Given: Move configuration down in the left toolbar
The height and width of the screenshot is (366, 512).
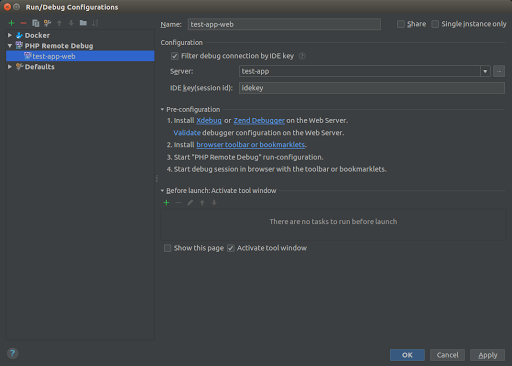Looking at the screenshot, I should point(71,23).
